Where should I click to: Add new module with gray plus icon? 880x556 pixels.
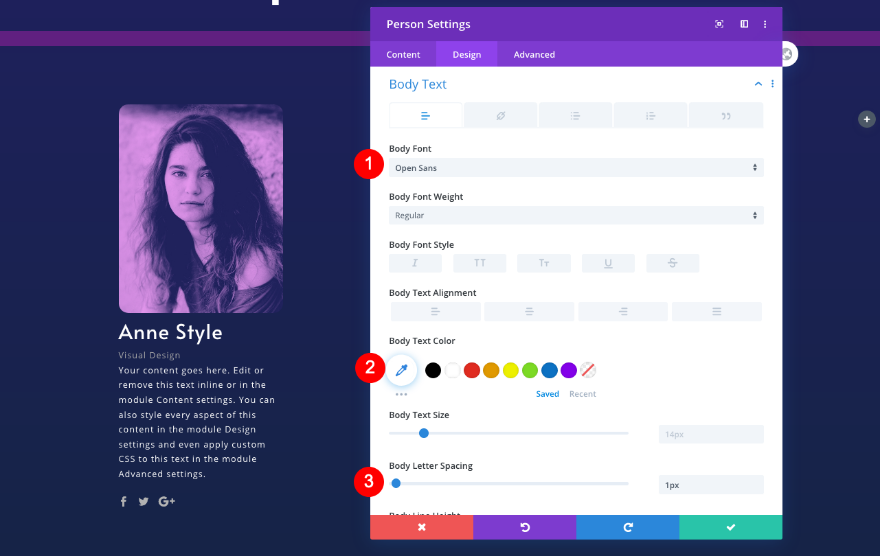pos(867,119)
